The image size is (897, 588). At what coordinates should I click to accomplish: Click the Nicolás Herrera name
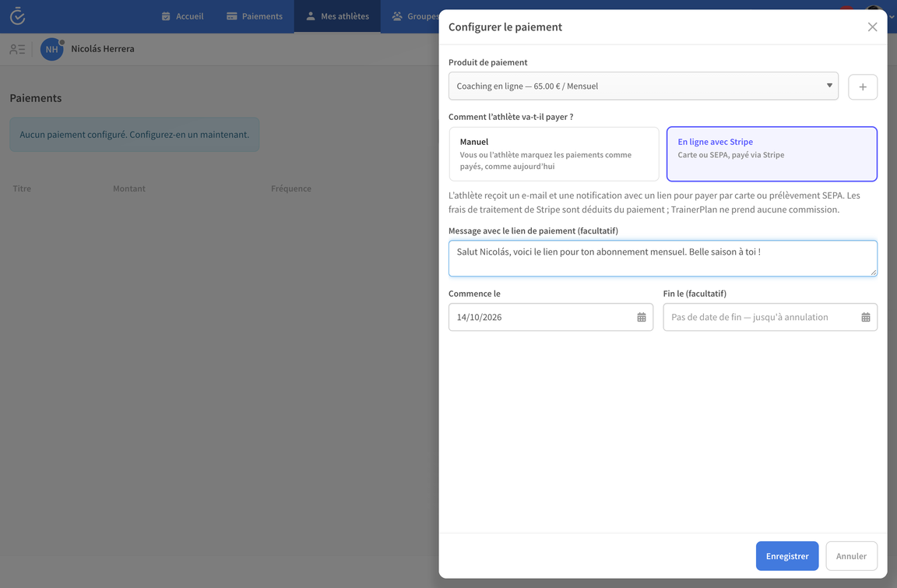103,48
